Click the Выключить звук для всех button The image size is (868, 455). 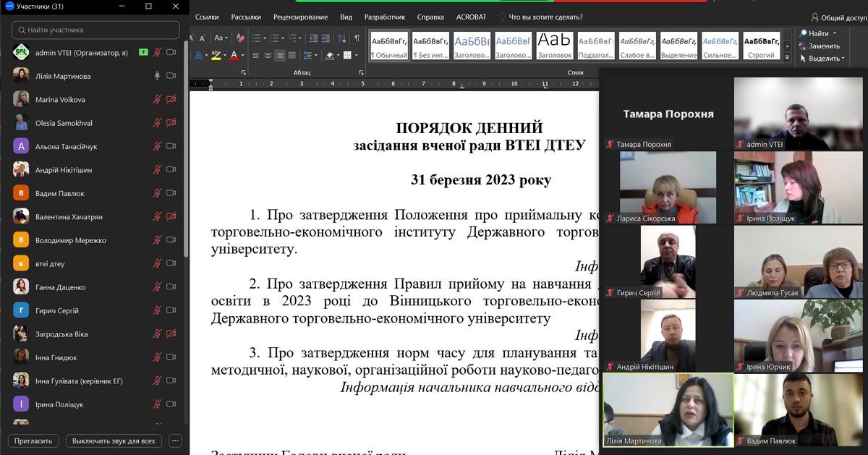pyautogui.click(x=114, y=441)
